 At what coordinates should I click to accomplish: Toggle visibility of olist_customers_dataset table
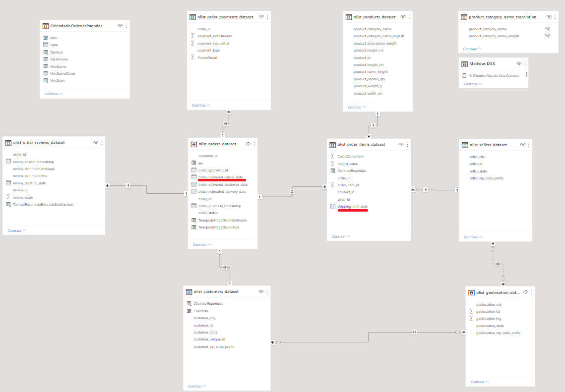pyautogui.click(x=261, y=291)
